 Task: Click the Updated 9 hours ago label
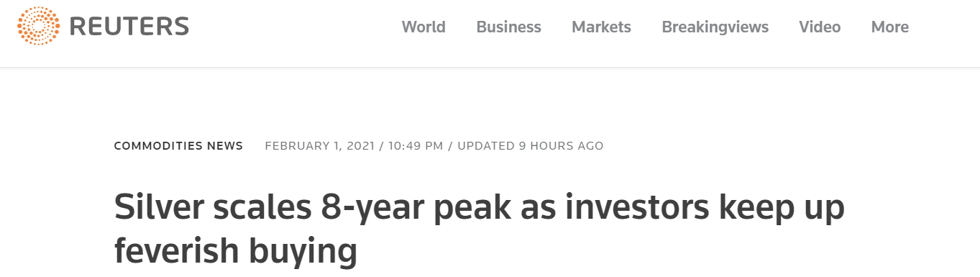click(x=531, y=146)
